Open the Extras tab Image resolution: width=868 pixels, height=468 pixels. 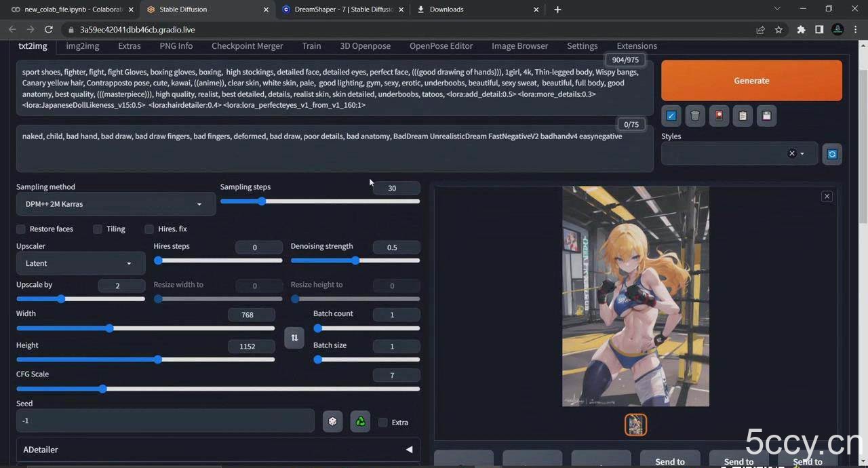point(130,46)
